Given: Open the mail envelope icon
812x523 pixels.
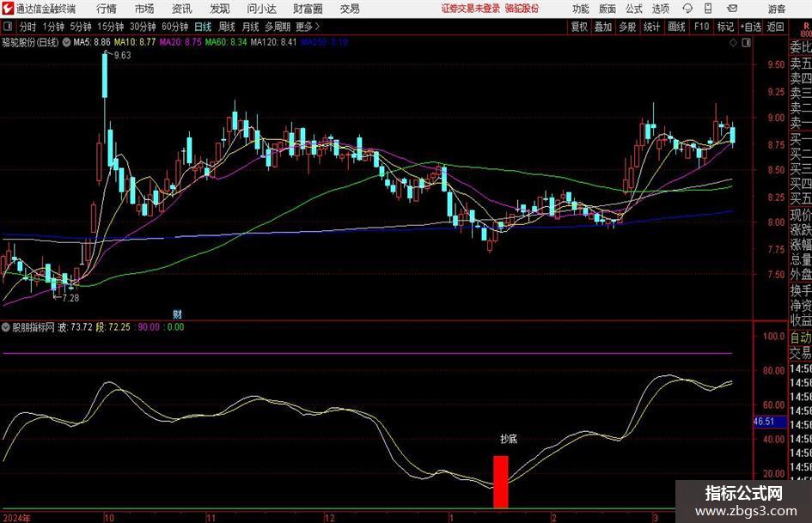Looking at the screenshot, I should click(x=732, y=9).
